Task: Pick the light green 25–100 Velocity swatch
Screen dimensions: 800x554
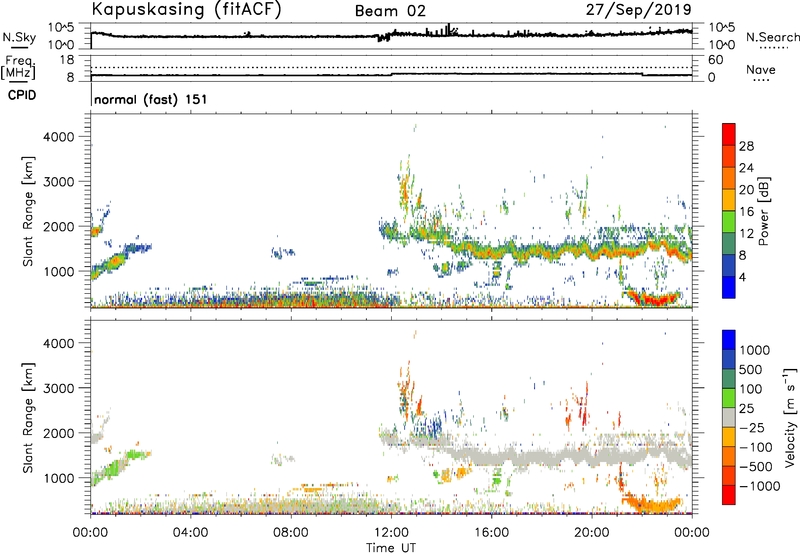Action: pyautogui.click(x=729, y=398)
